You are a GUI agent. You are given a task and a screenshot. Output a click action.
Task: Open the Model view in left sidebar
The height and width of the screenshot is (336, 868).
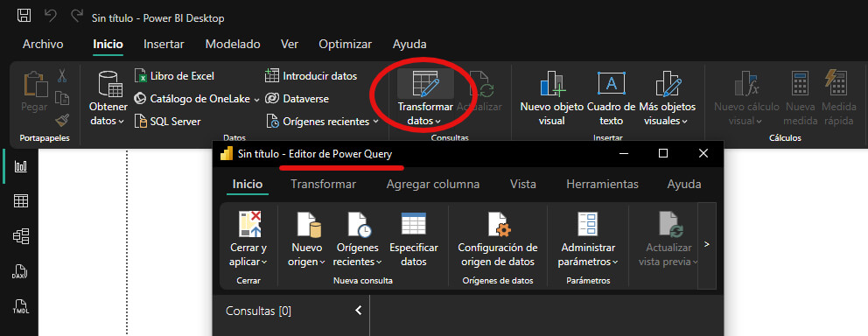(20, 236)
